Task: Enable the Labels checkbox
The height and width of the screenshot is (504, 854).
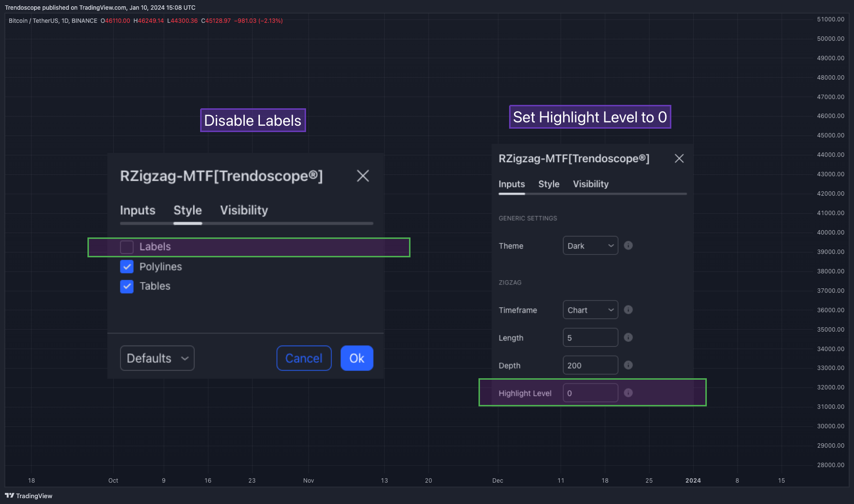Action: 127,247
